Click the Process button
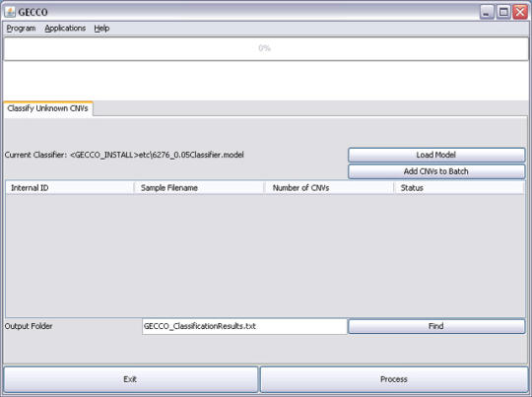 pyautogui.click(x=394, y=379)
